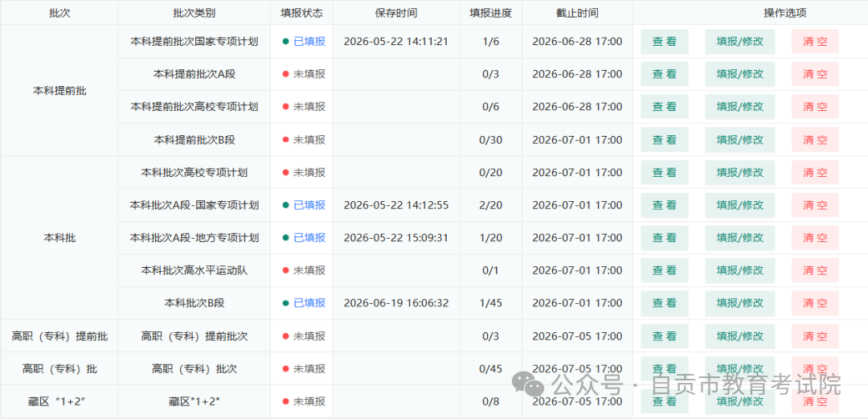Click 查看 for 本科批次A段-地方专项计划
The height and width of the screenshot is (419, 868).
pyautogui.click(x=665, y=238)
